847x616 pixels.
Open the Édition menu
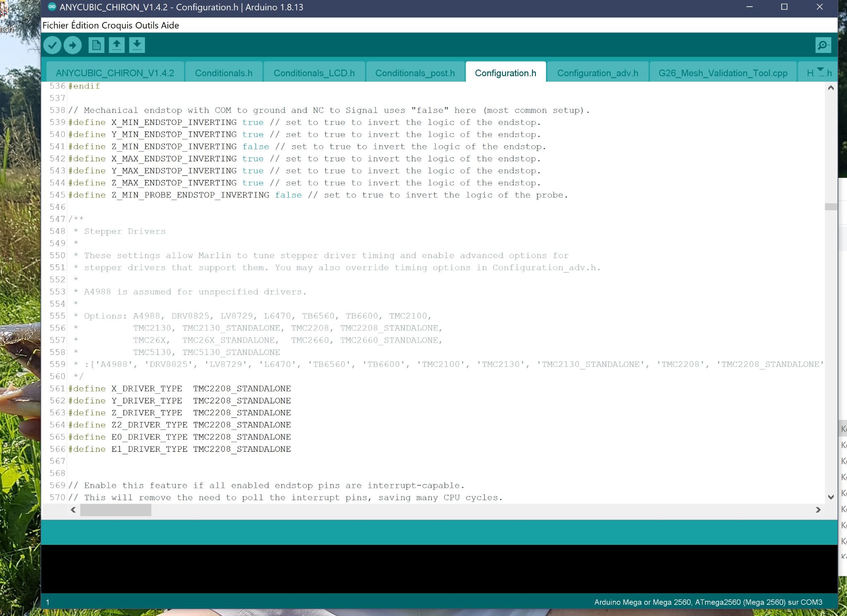(x=85, y=25)
